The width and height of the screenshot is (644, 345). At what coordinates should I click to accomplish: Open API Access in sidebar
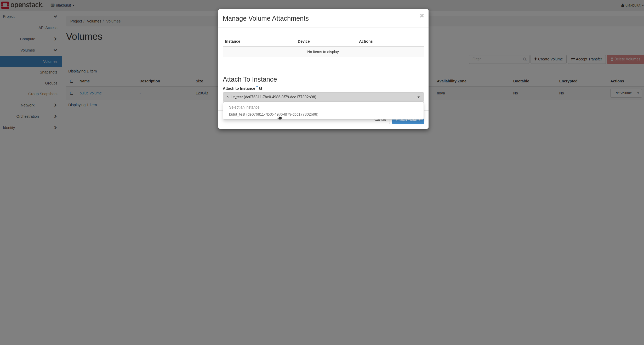click(x=48, y=28)
